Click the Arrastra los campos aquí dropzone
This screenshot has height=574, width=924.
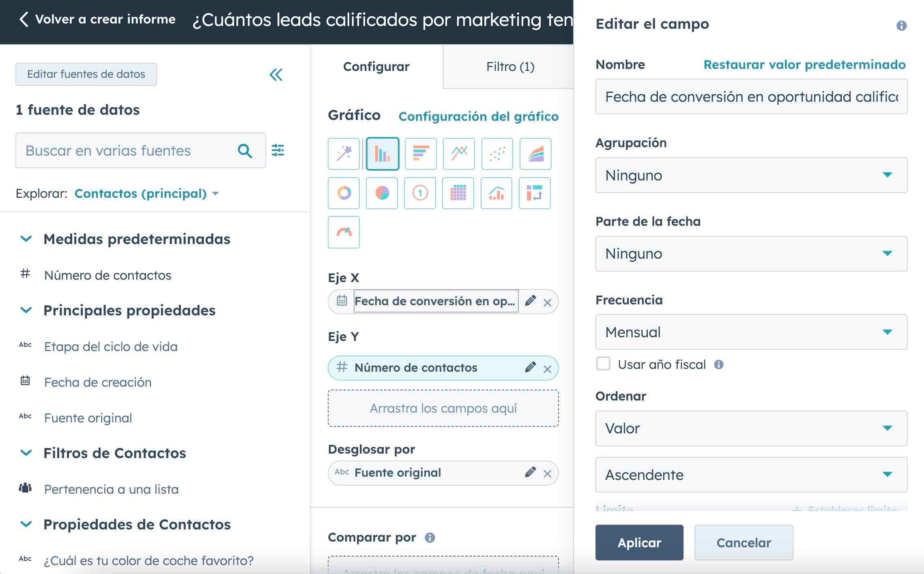(x=443, y=408)
